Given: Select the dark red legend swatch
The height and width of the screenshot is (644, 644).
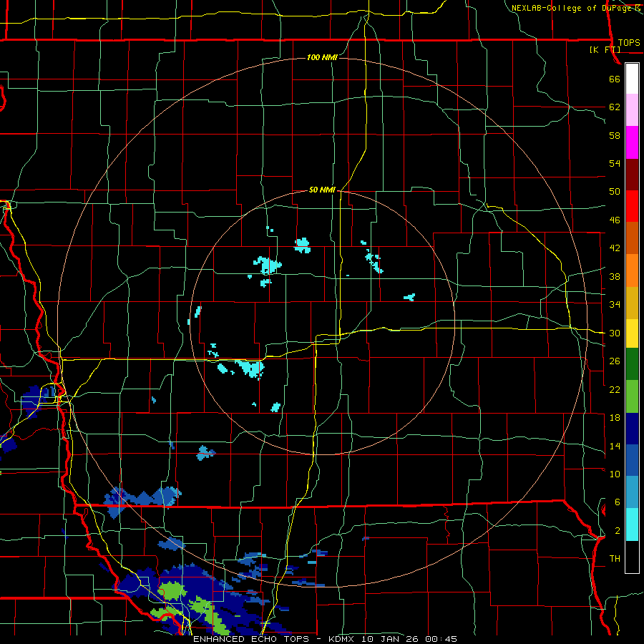Looking at the screenshot, I should point(632,175).
